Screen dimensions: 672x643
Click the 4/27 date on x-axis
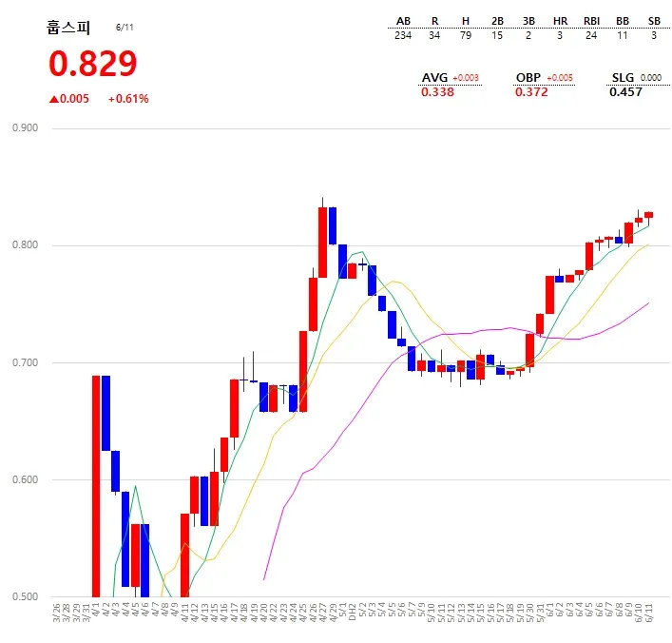coord(323,613)
